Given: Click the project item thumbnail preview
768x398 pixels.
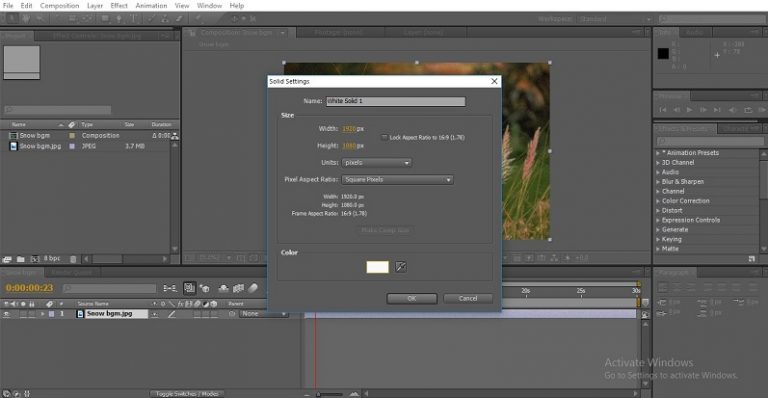Looking at the screenshot, I should click(x=22, y=62).
